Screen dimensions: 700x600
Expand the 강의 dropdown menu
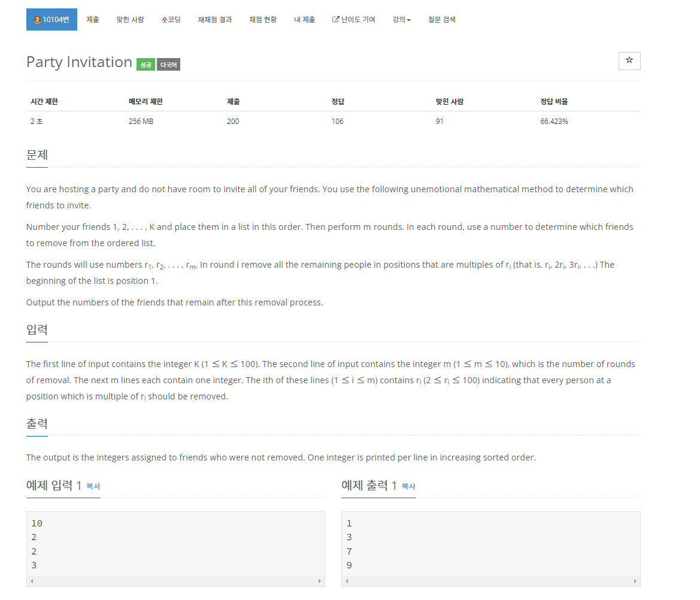pos(401,20)
